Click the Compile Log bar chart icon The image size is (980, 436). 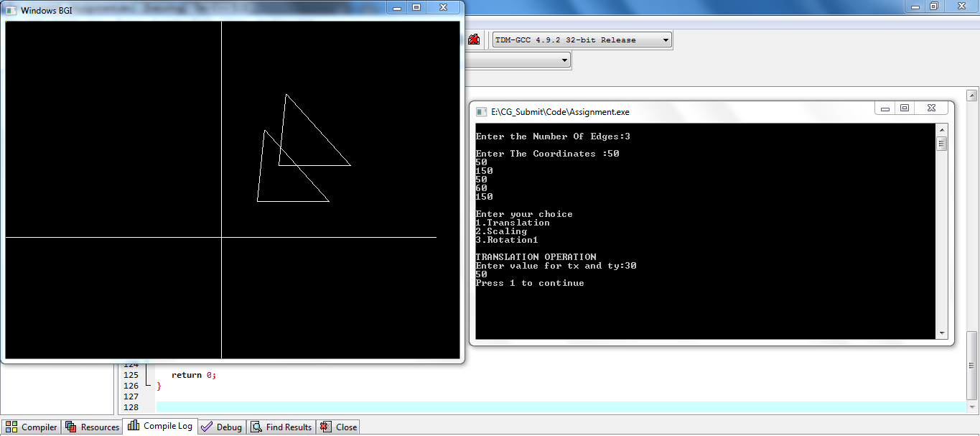[132, 425]
